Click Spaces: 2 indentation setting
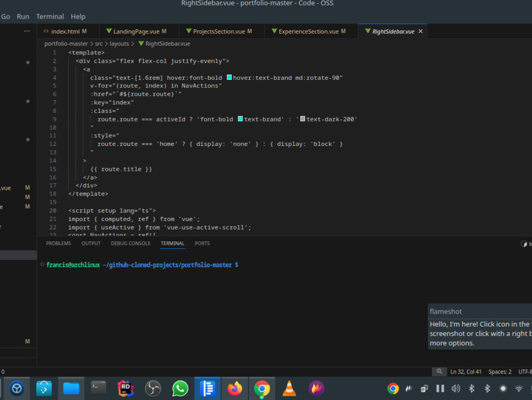Screen dimensions: 532x400 [x=500, y=372]
